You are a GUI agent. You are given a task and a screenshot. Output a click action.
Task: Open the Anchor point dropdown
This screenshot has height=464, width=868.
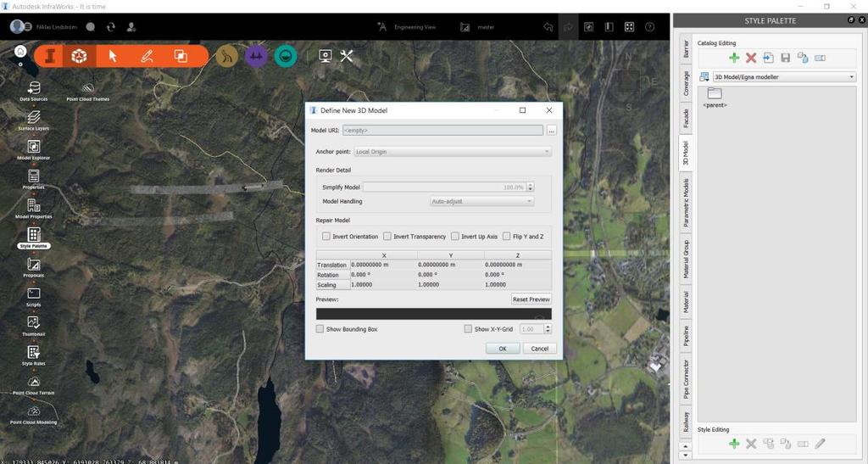(453, 152)
